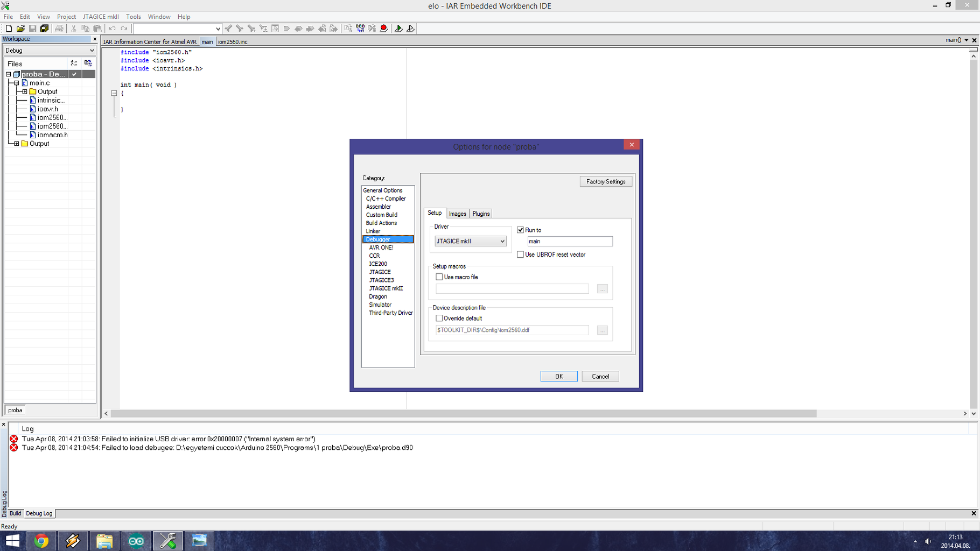Click the Open file toolbar icon
Image resolution: width=980 pixels, height=551 pixels.
(x=20, y=29)
